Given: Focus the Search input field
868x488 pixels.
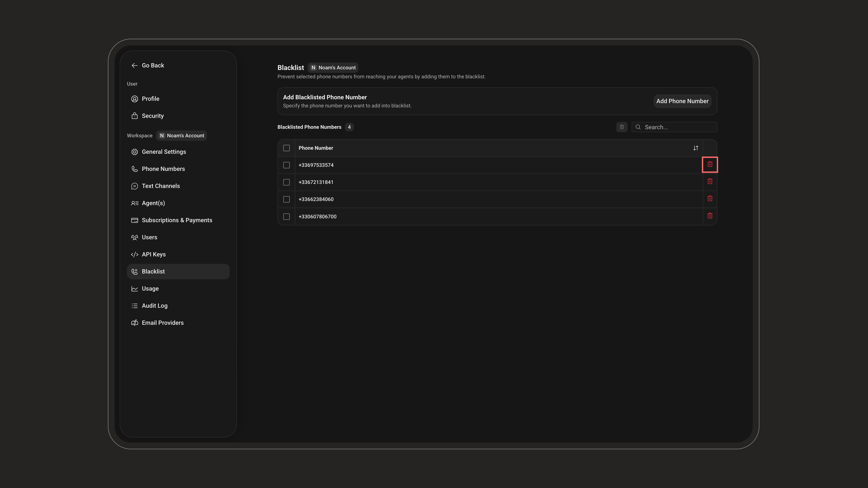Looking at the screenshot, I should (674, 127).
